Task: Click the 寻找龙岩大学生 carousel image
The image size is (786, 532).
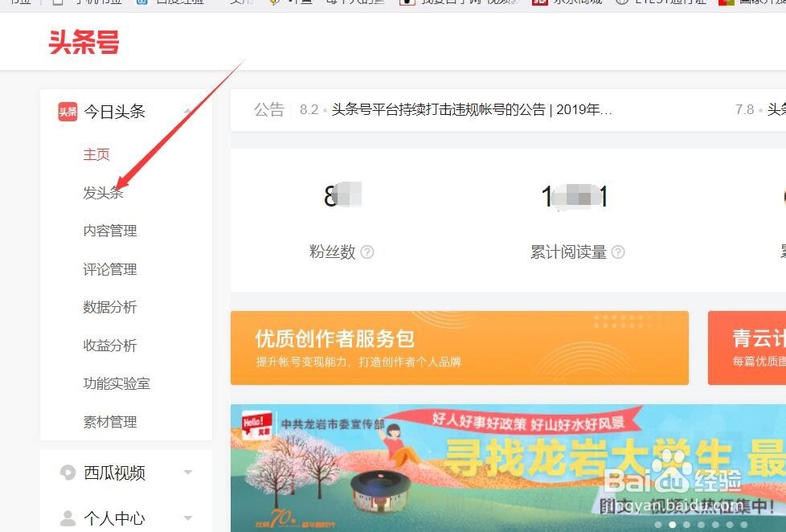Action: [508, 468]
